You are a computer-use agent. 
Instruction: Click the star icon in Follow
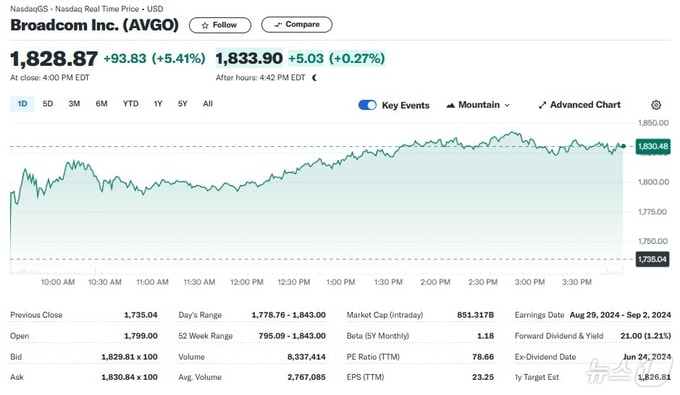pyautogui.click(x=205, y=26)
